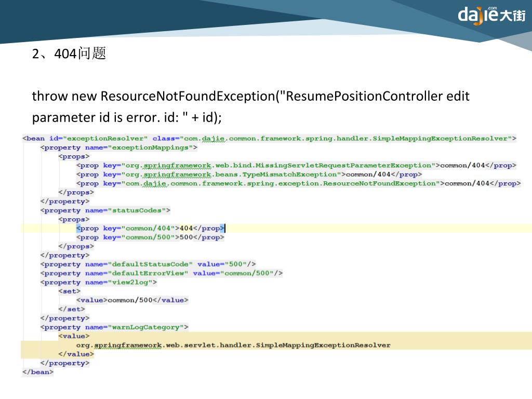532x399 pixels.
Task: Select org.springframework.web.servlet.handler.SimpleMappingExceptionResolver value text
Action: 233,345
